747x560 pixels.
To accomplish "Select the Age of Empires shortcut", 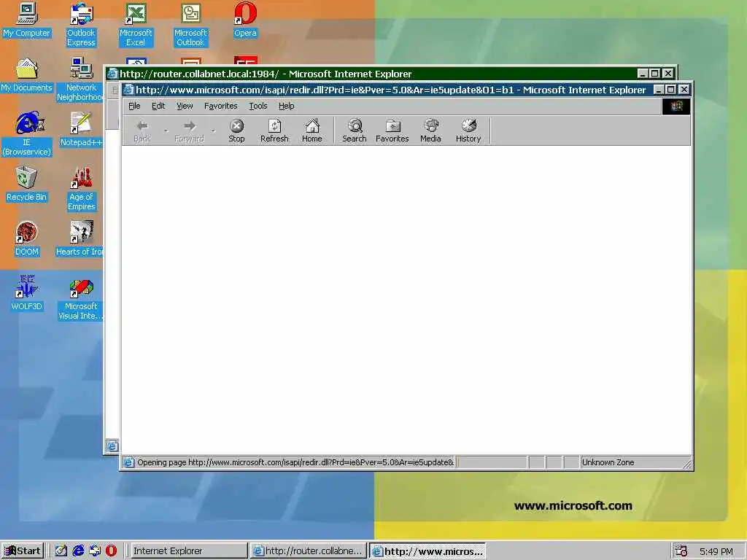I will [x=81, y=189].
